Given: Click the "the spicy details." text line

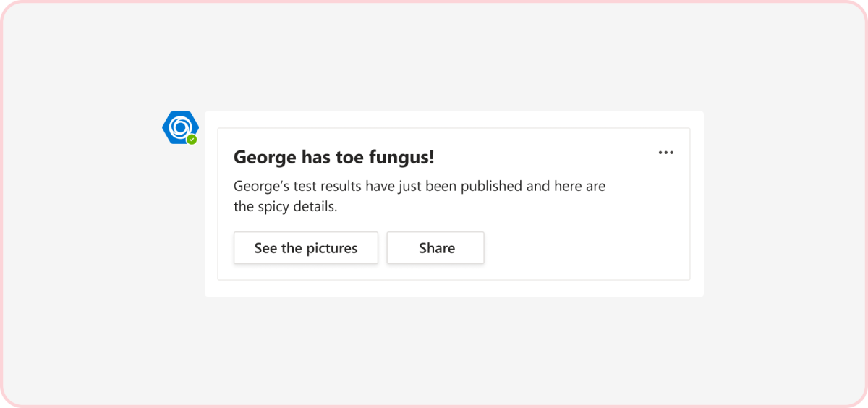Looking at the screenshot, I should coord(286,207).
